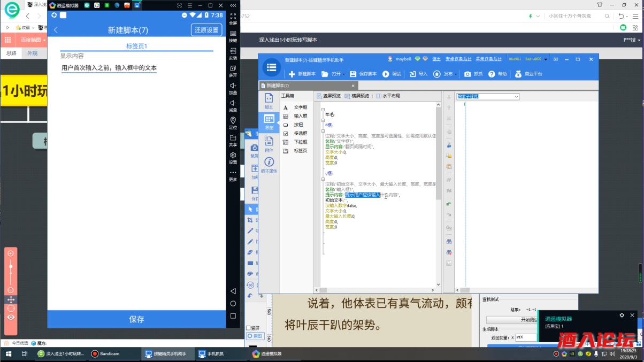Open the 搜索子程序 combo box
The image size is (644, 362).
487,97
